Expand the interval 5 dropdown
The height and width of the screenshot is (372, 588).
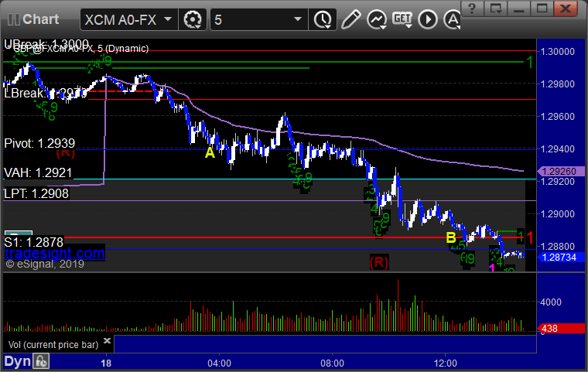298,19
